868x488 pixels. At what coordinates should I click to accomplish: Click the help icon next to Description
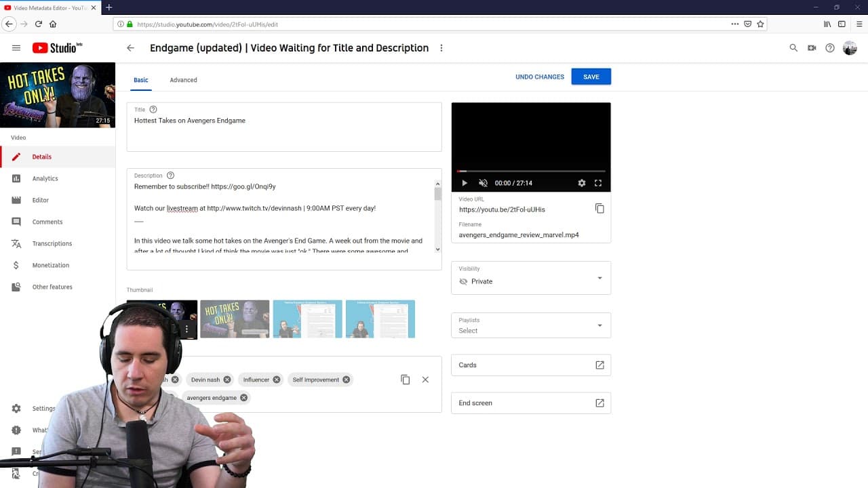tap(170, 176)
